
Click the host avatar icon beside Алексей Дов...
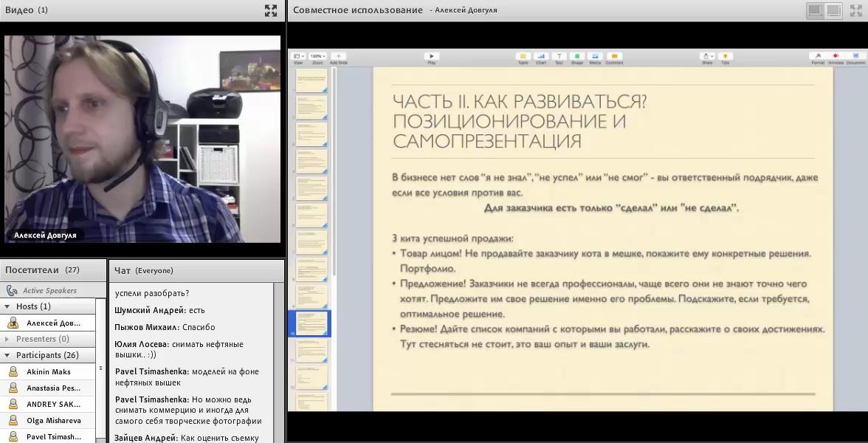pyautogui.click(x=13, y=323)
